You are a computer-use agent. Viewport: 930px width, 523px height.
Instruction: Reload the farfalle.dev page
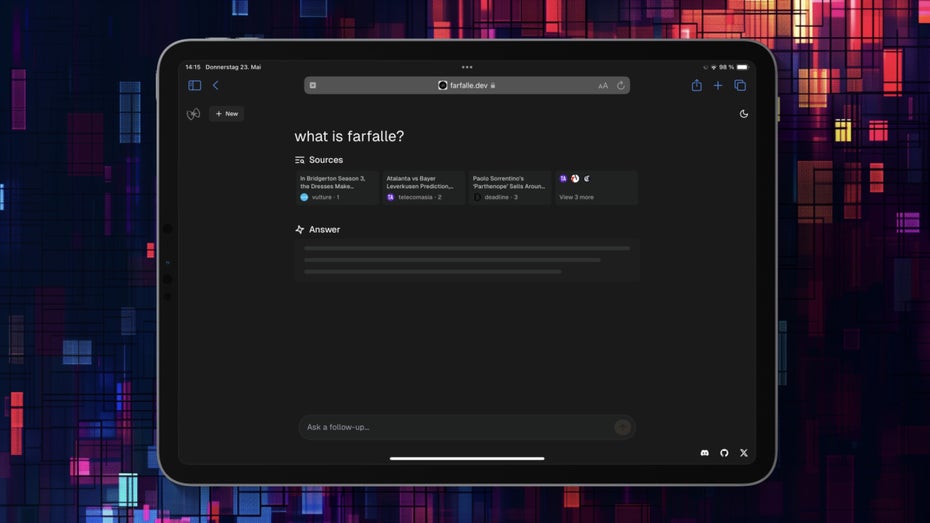point(621,86)
